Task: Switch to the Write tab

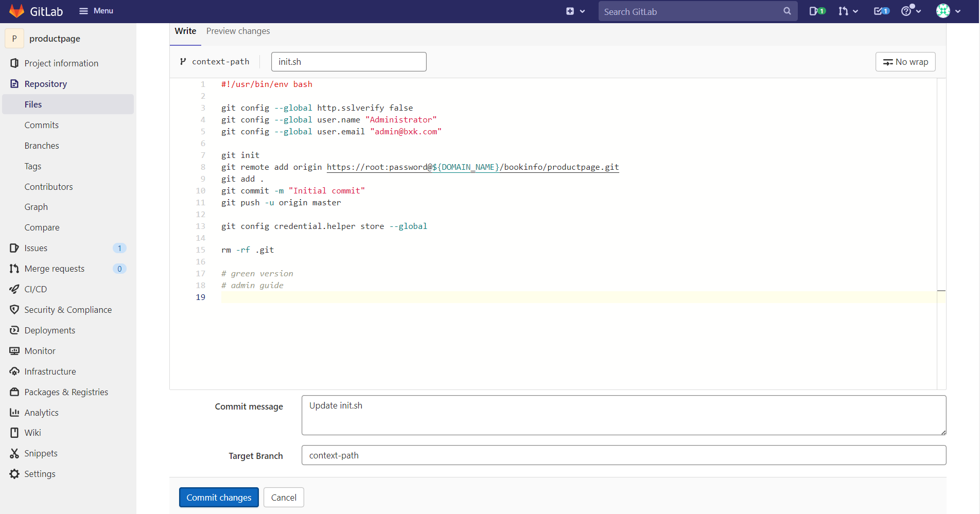Action: [x=185, y=31]
